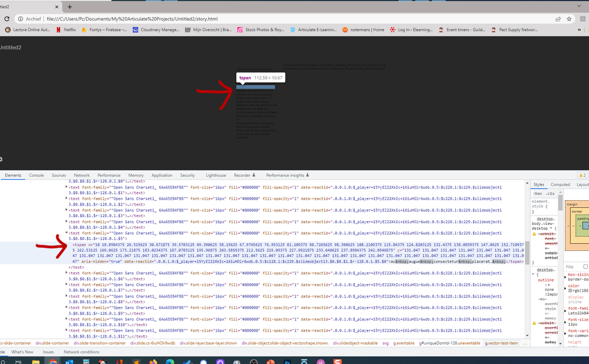This screenshot has height=364, width=589.
Task: Open the Memory tab
Action: (136, 176)
